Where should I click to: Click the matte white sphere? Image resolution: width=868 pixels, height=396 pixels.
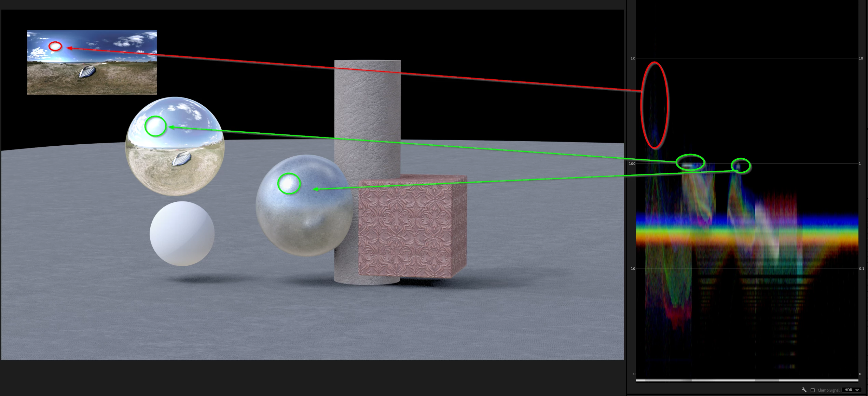182,234
